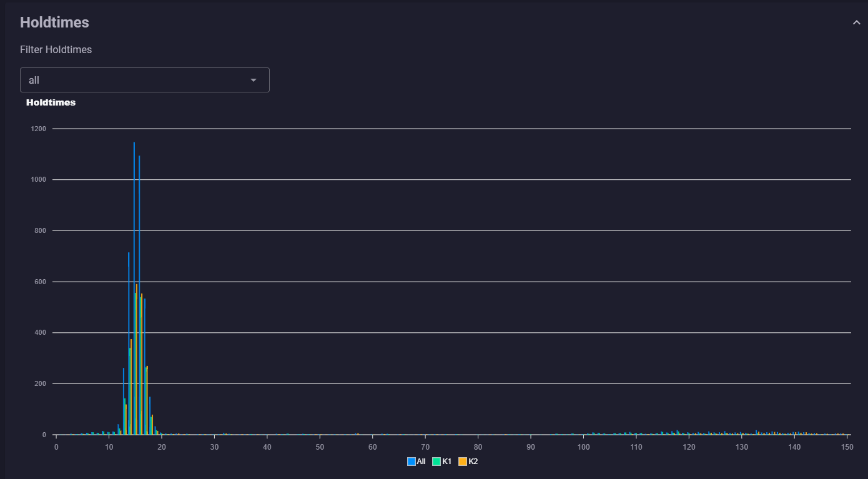This screenshot has height=479, width=868.
Task: Click the tallest blue bar near 15
Action: pyautogui.click(x=134, y=288)
